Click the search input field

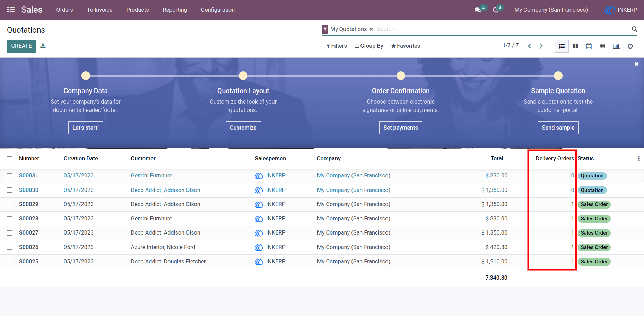[503, 29]
